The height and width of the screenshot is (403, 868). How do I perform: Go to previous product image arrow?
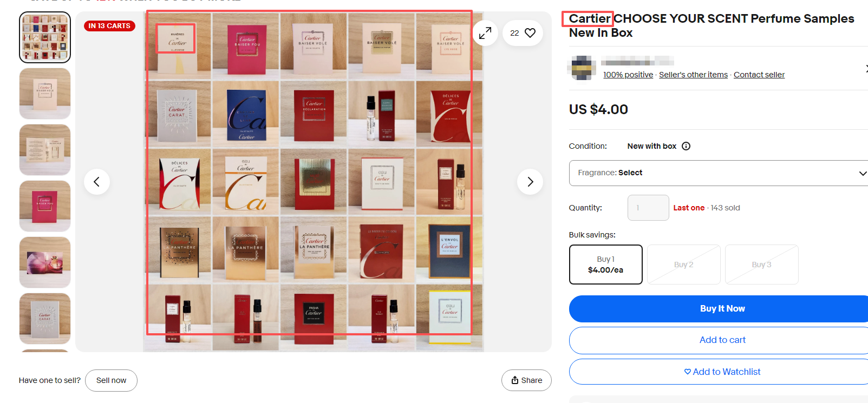[x=97, y=182]
